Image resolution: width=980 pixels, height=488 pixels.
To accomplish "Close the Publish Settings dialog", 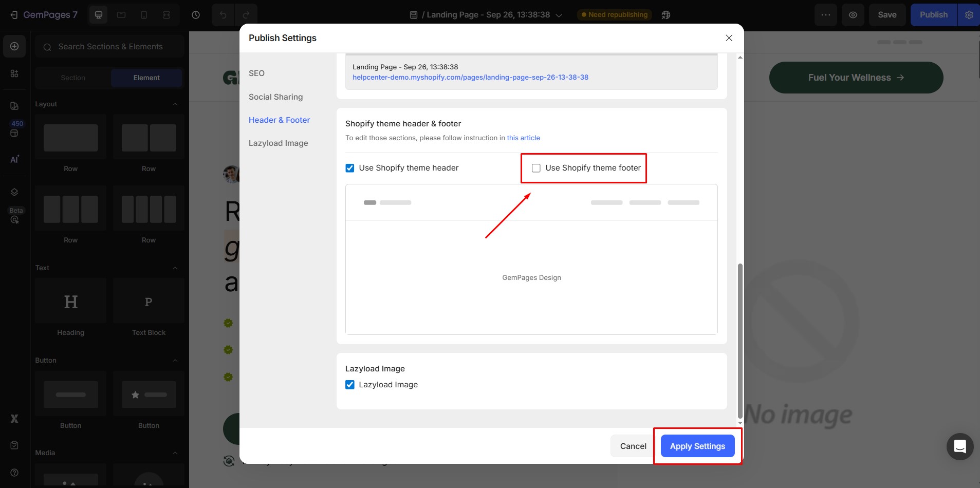I will pyautogui.click(x=729, y=38).
